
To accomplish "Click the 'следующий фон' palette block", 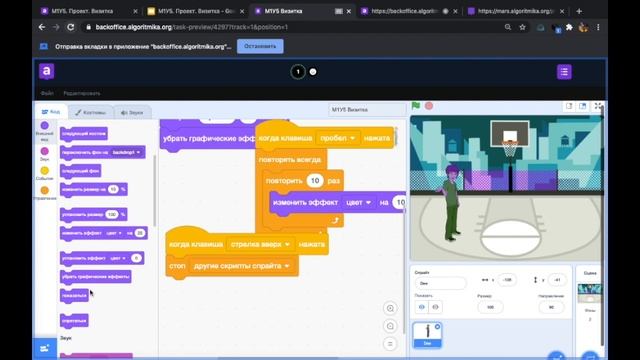I will click(80, 171).
